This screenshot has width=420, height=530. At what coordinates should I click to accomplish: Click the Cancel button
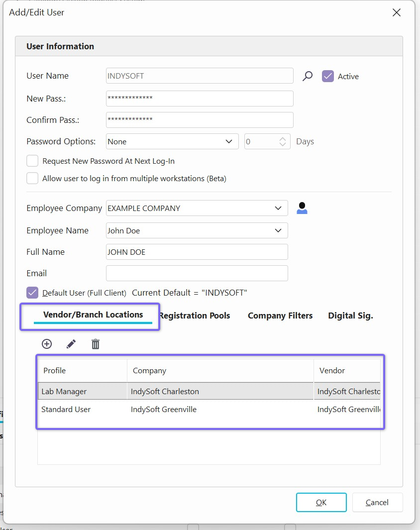click(377, 503)
